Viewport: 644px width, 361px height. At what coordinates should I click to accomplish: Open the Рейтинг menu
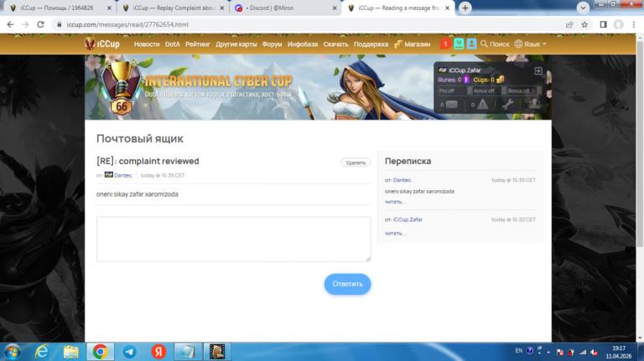198,44
